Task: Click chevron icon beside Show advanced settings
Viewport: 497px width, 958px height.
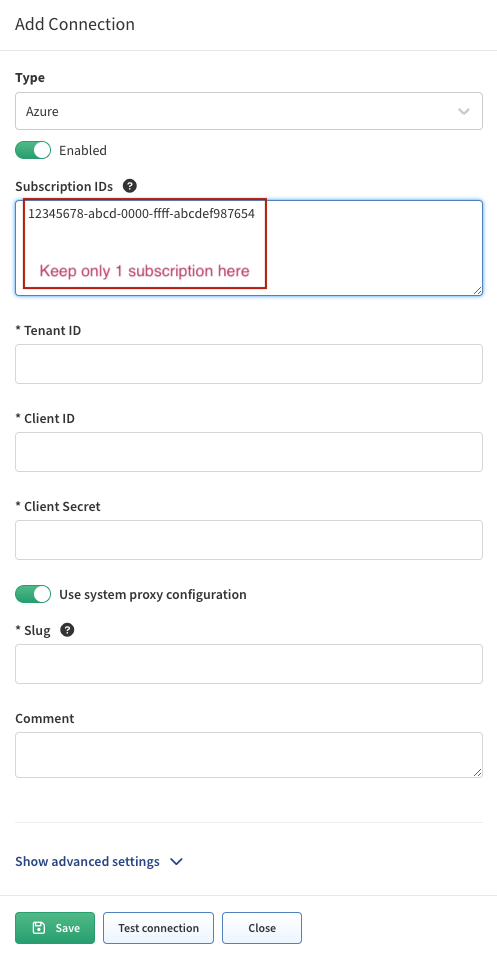Action: coord(176,861)
